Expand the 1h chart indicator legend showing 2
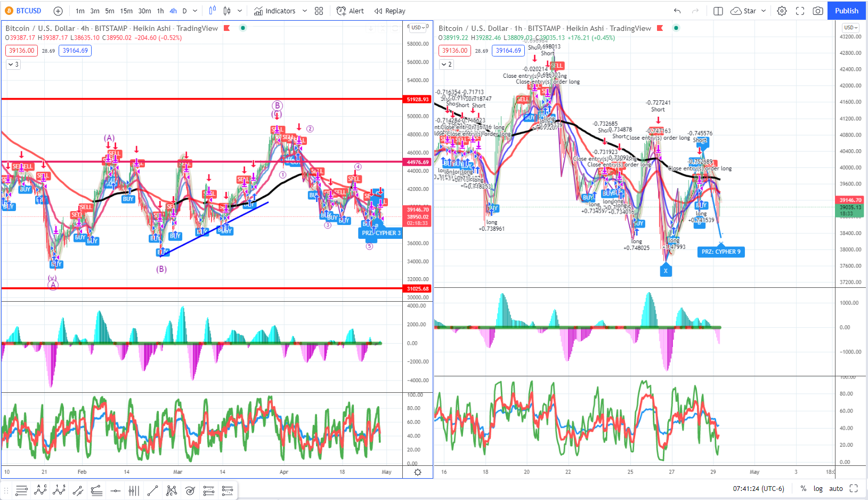 pyautogui.click(x=447, y=64)
